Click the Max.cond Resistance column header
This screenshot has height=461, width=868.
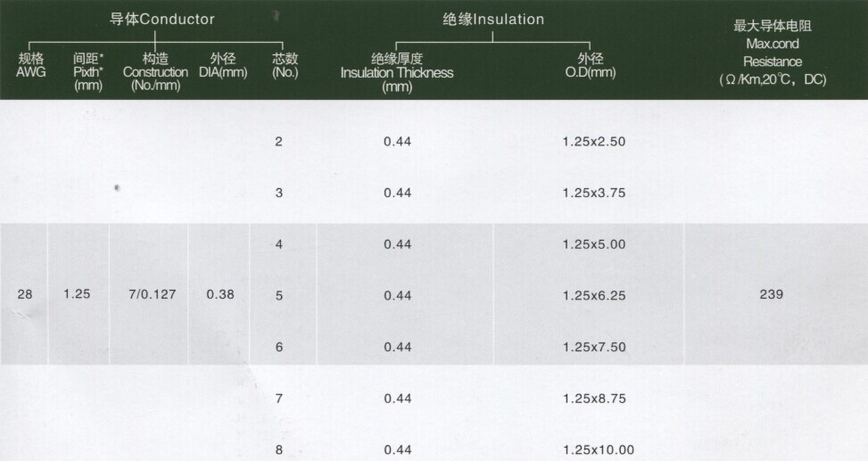point(773,53)
